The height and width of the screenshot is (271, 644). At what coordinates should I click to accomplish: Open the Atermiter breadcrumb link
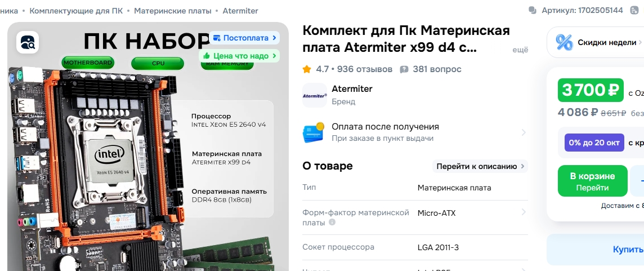coord(240,11)
